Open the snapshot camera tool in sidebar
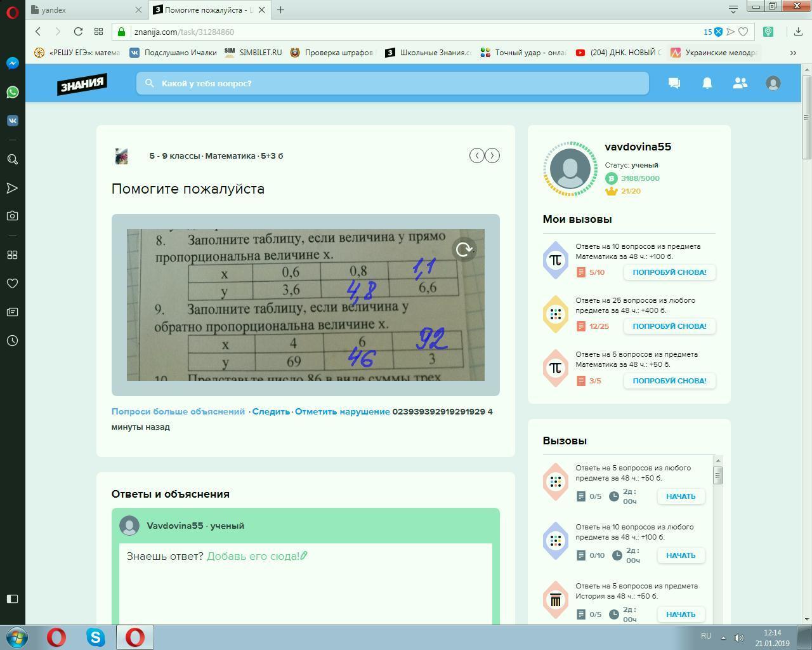 tap(12, 216)
